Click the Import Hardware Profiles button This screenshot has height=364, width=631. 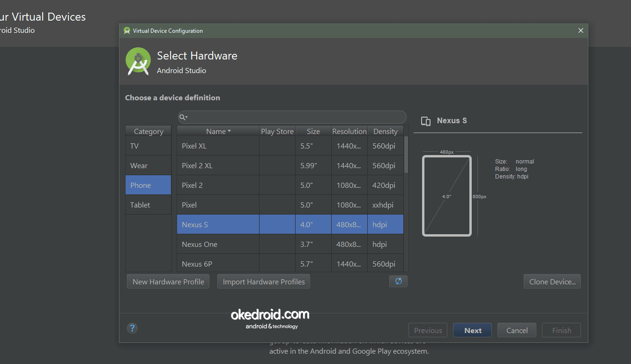pos(264,282)
